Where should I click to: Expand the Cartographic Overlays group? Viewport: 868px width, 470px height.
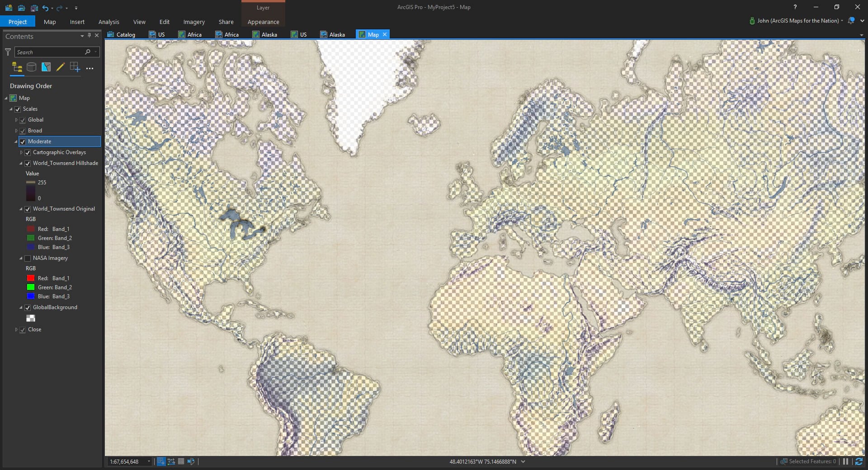(x=21, y=152)
